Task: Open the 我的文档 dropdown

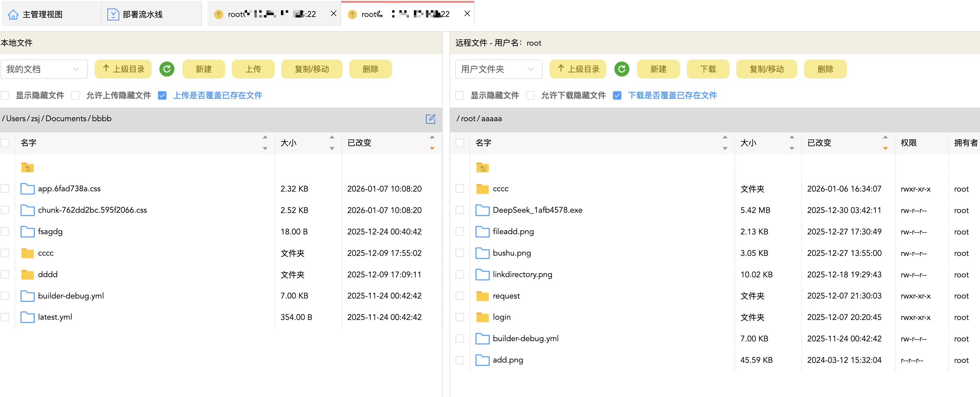Action: pyautogui.click(x=44, y=69)
